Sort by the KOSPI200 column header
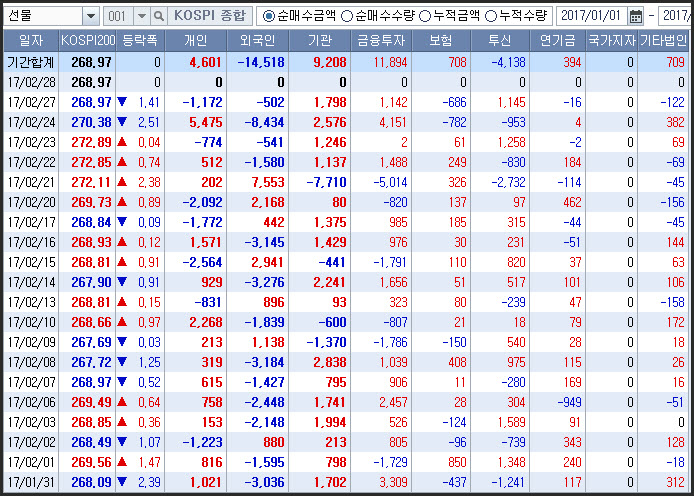 coord(87,41)
